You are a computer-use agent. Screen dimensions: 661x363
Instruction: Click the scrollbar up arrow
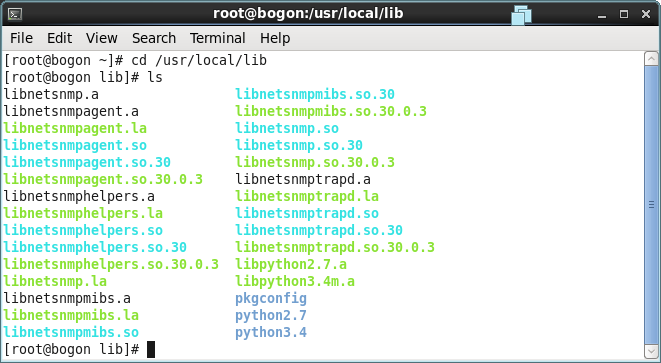pos(651,59)
